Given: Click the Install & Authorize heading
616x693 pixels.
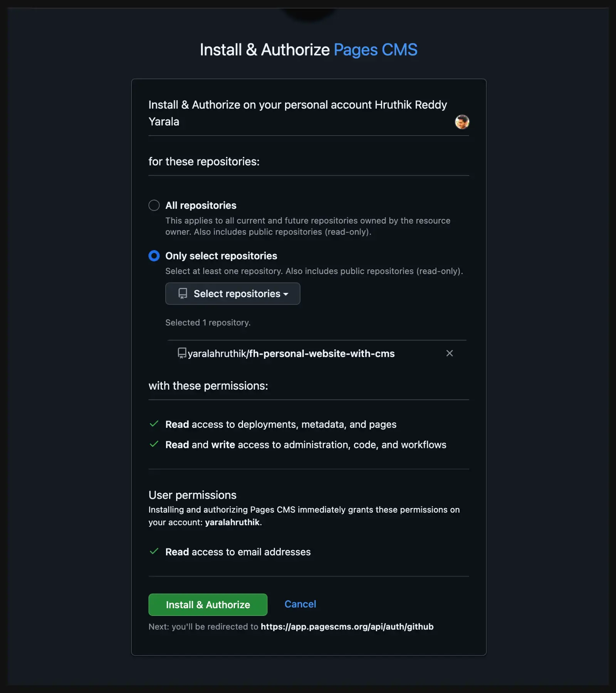Looking at the screenshot, I should [x=265, y=49].
